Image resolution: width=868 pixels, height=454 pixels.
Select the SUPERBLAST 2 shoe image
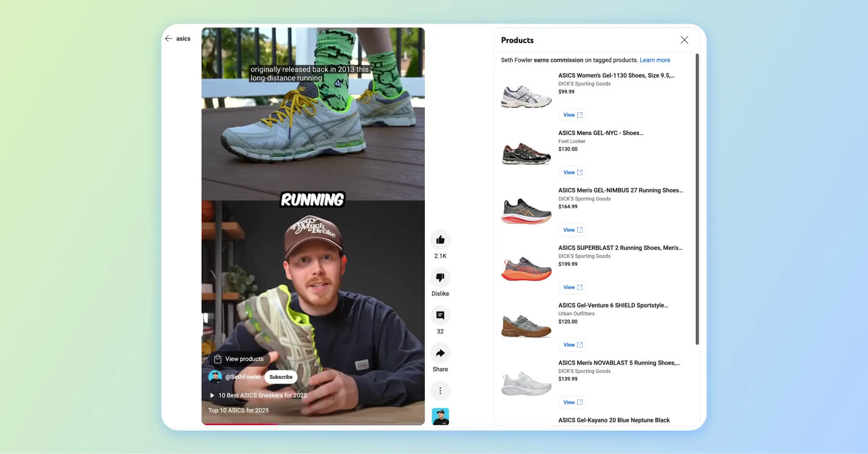(526, 269)
